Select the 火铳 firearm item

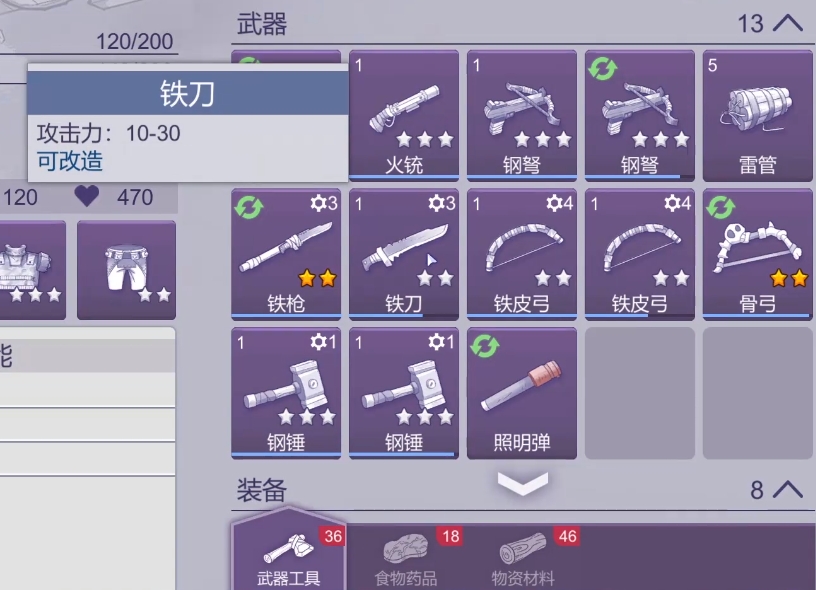pos(404,116)
